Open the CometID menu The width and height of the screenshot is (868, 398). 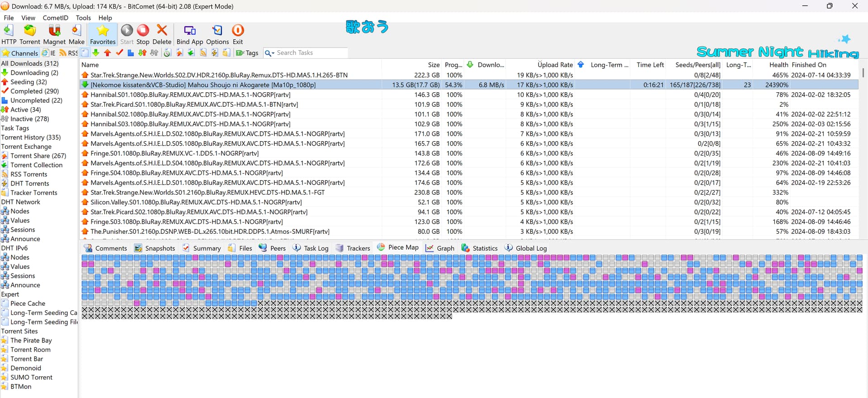(56, 18)
